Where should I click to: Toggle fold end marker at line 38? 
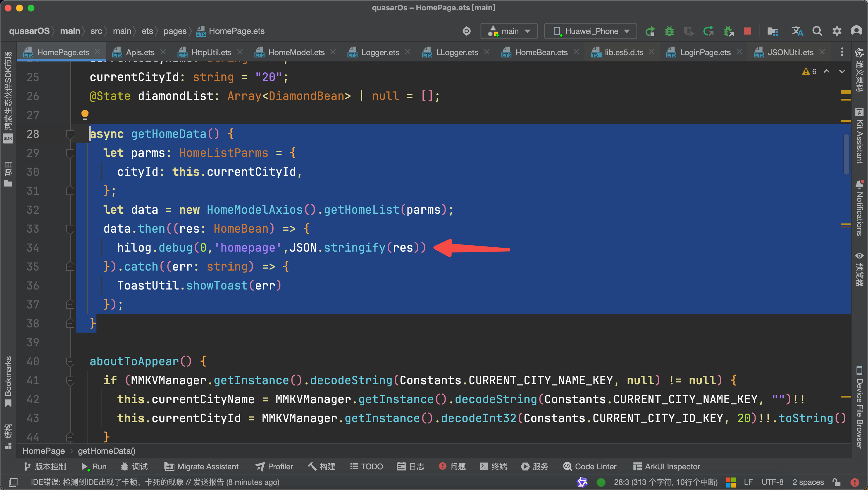pos(70,324)
